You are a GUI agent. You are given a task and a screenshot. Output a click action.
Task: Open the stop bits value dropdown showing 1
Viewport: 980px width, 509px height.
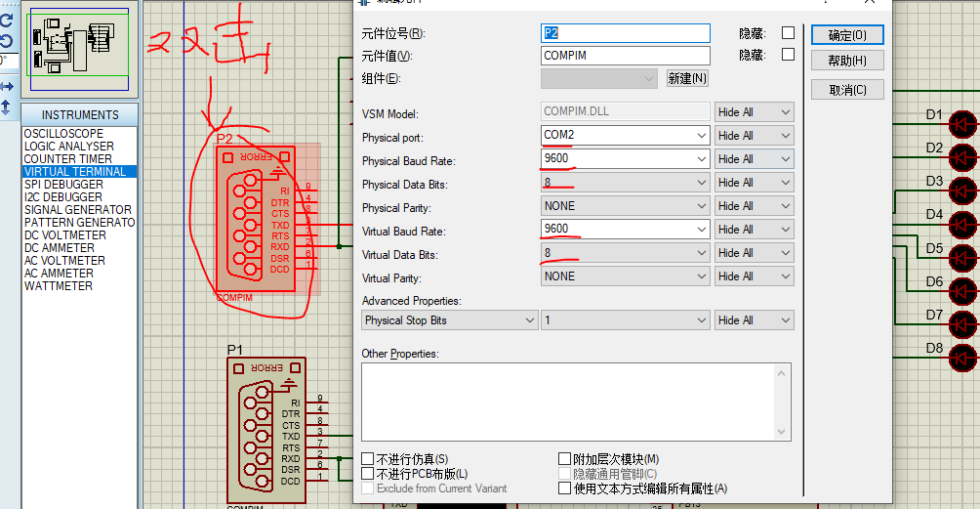pyautogui.click(x=625, y=320)
